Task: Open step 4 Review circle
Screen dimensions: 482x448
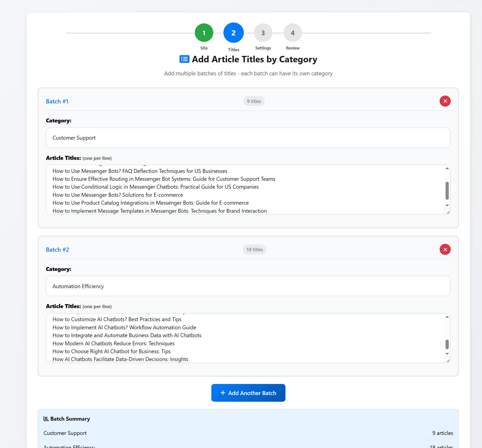Action: 292,33
